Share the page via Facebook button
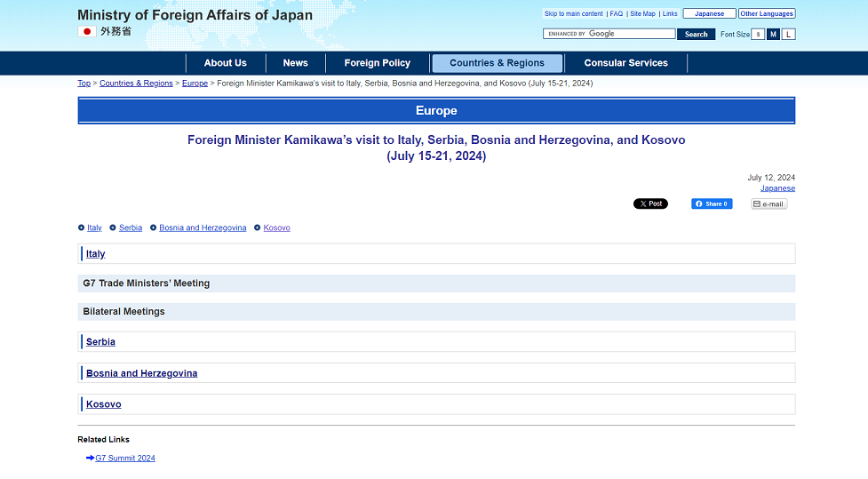The height and width of the screenshot is (479, 868). pyautogui.click(x=712, y=204)
